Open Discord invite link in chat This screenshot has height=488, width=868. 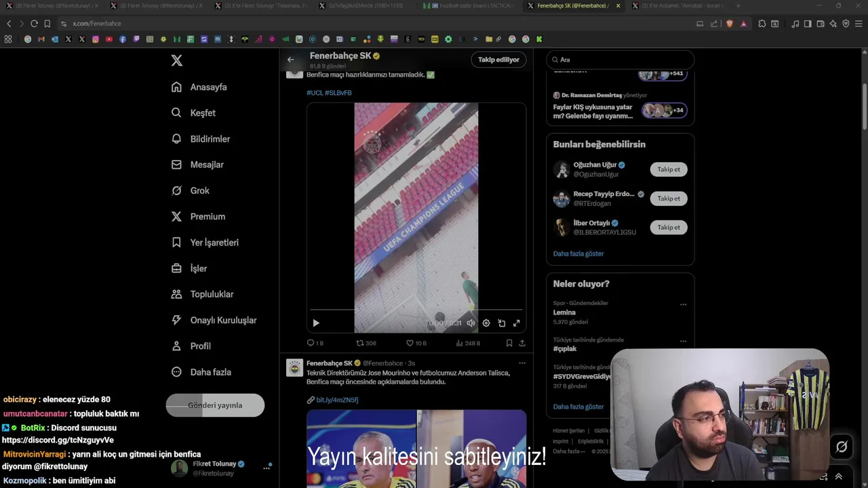58,440
